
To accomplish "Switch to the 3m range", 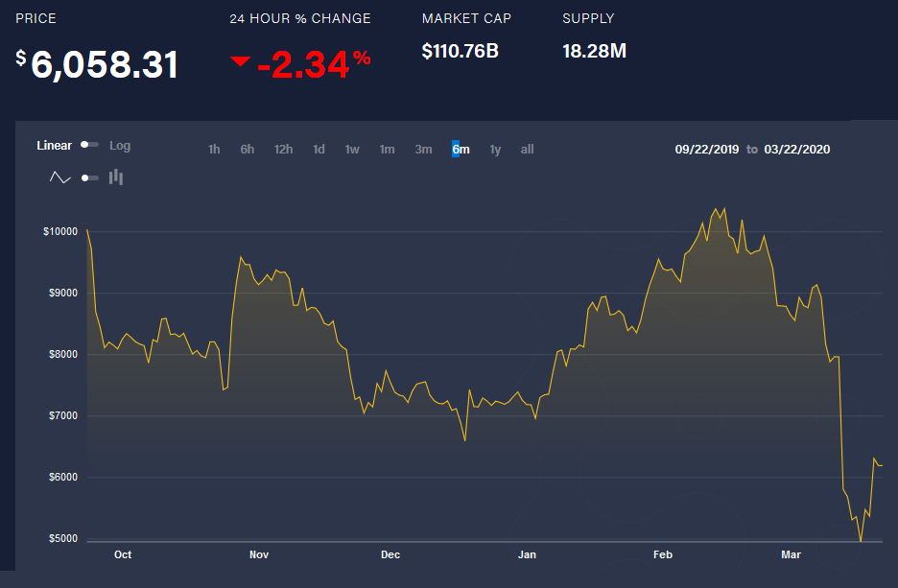I will (x=423, y=149).
